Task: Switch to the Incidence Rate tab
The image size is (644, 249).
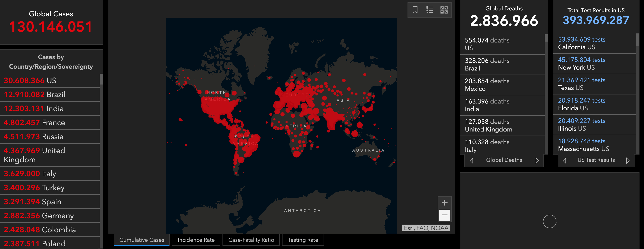Action: [196, 240]
